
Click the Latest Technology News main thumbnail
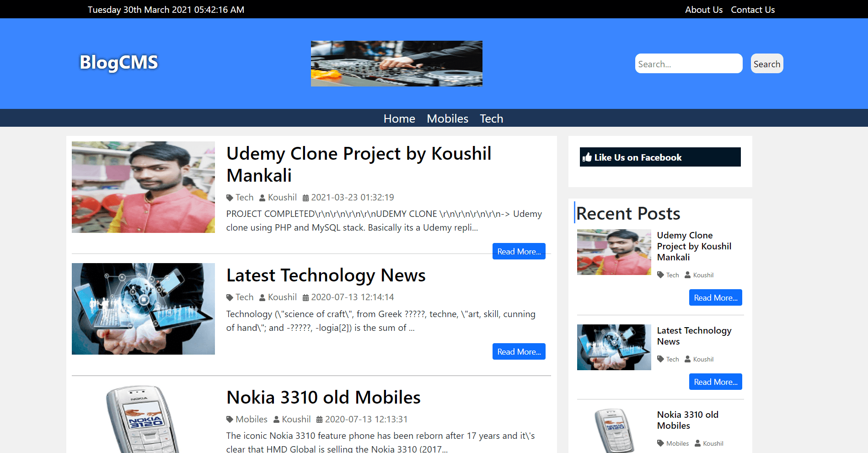click(143, 309)
